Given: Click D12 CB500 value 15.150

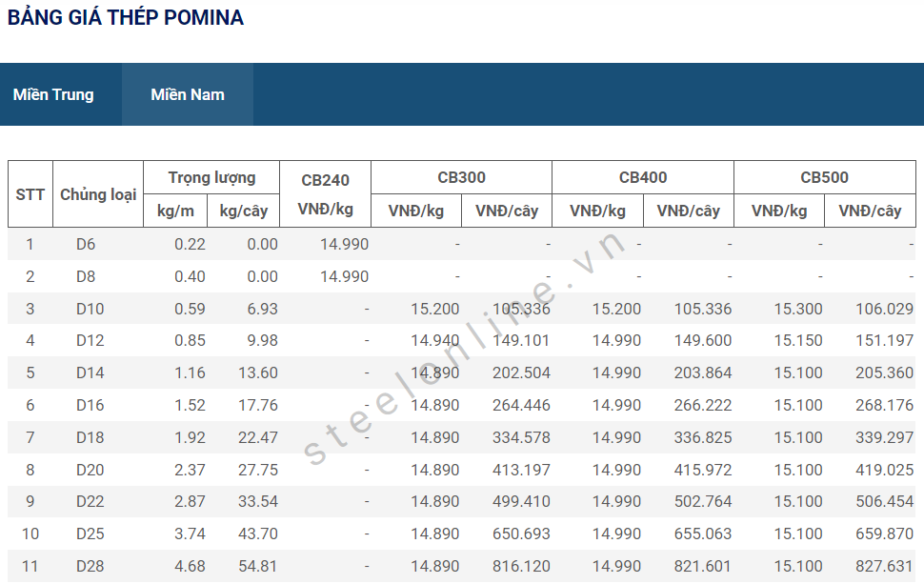Looking at the screenshot, I should click(x=798, y=340).
